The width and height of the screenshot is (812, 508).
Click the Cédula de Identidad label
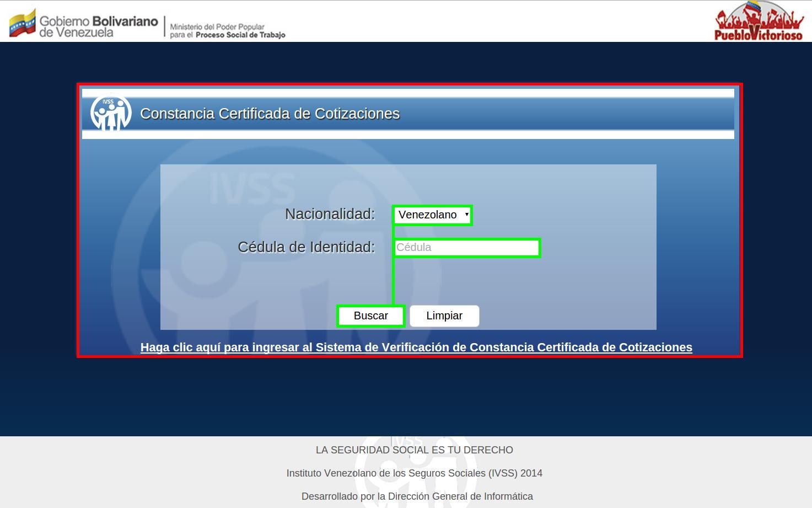click(306, 247)
